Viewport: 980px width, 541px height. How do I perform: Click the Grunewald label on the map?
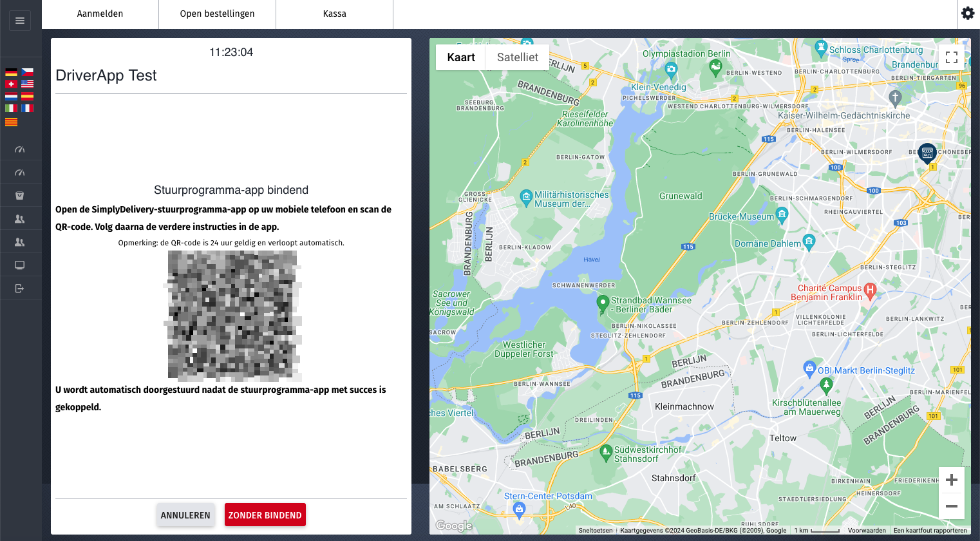click(x=681, y=196)
